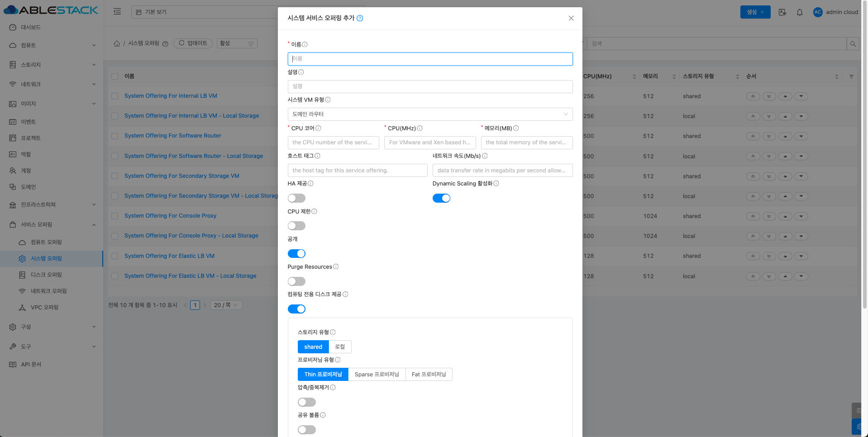Enable the HA 제공 toggle
Viewport: 868px width, 437px height.
point(296,198)
